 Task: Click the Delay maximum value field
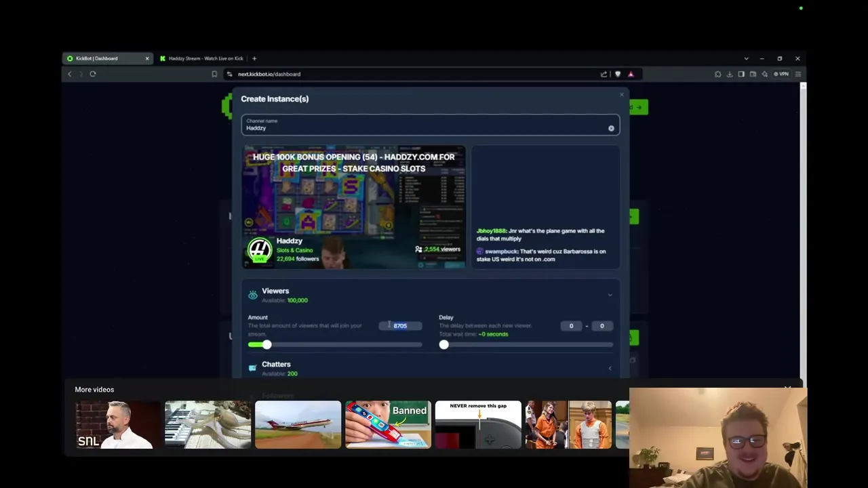click(601, 326)
